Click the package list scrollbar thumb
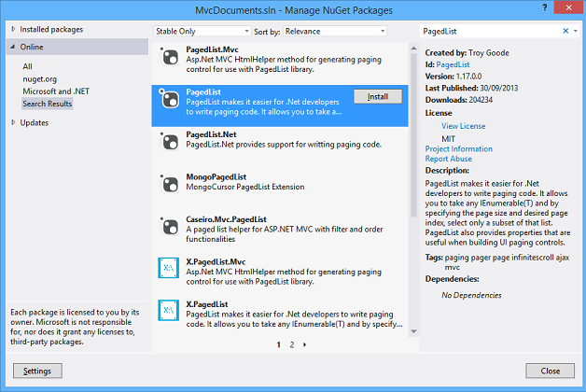Image resolution: width=586 pixels, height=392 pixels. 413,134
